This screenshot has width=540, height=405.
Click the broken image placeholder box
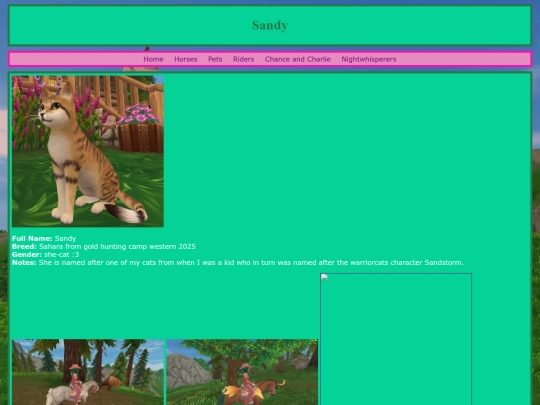[x=396, y=339]
